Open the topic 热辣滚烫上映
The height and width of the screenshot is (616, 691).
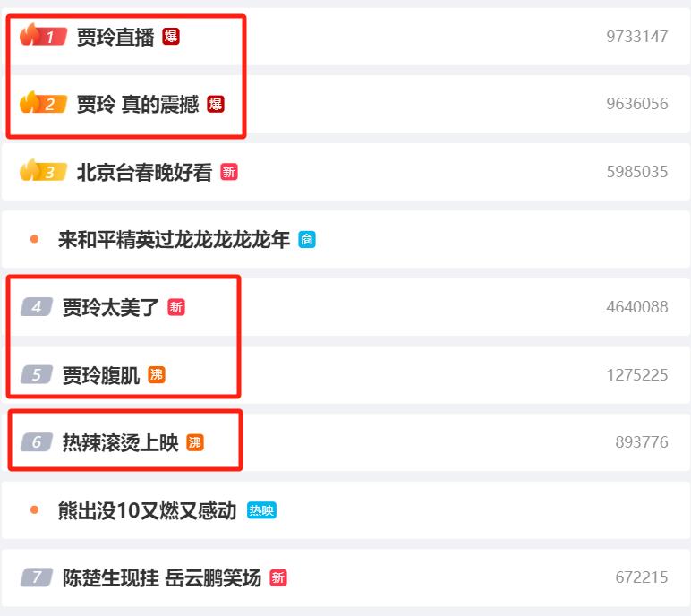click(120, 442)
